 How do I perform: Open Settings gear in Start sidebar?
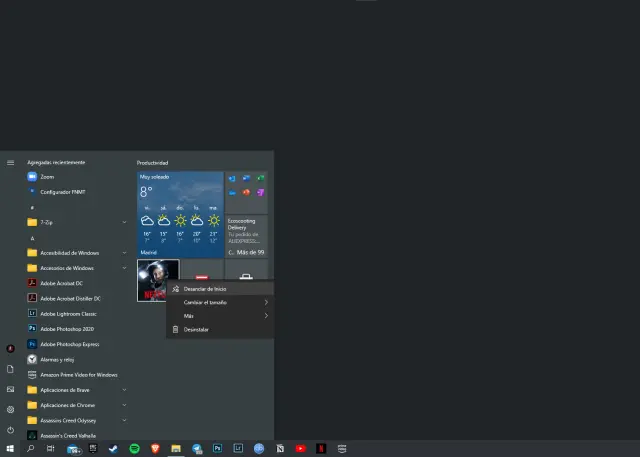click(10, 409)
